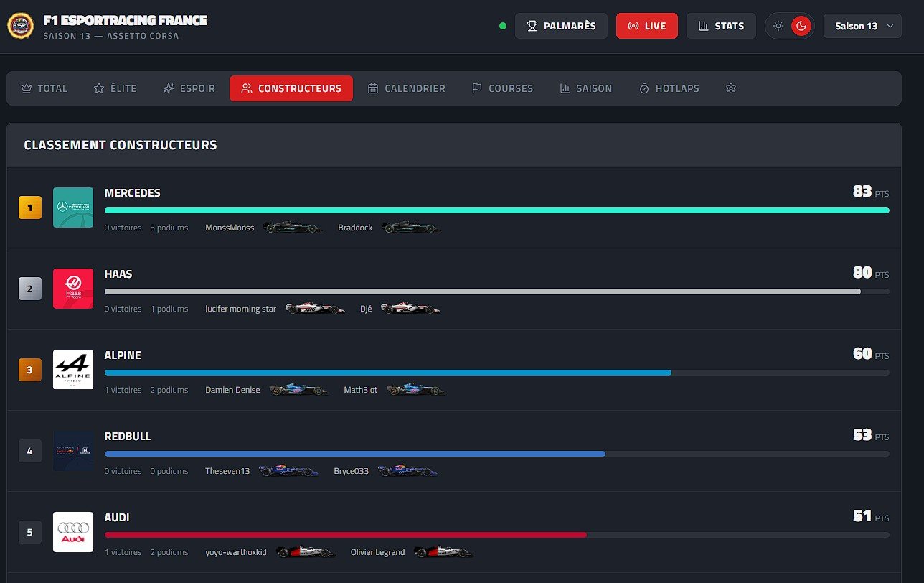Open the Saison 13 dropdown
Viewport: 924px width, 583px height.
[862, 26]
